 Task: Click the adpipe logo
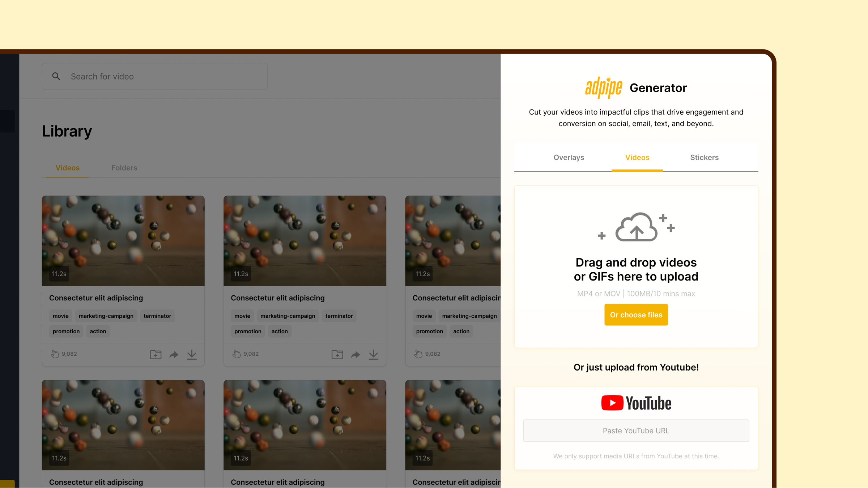pyautogui.click(x=604, y=87)
